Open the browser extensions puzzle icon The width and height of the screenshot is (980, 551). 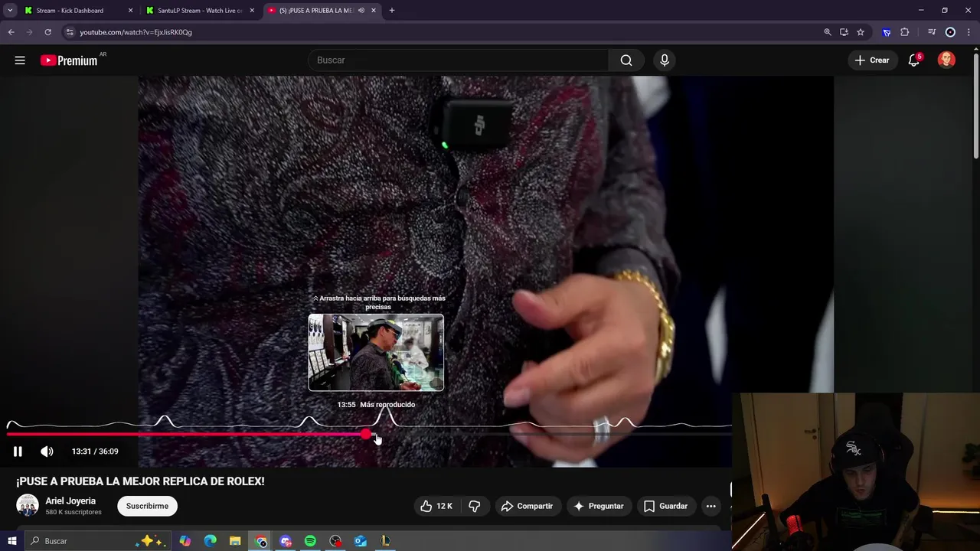pos(905,32)
